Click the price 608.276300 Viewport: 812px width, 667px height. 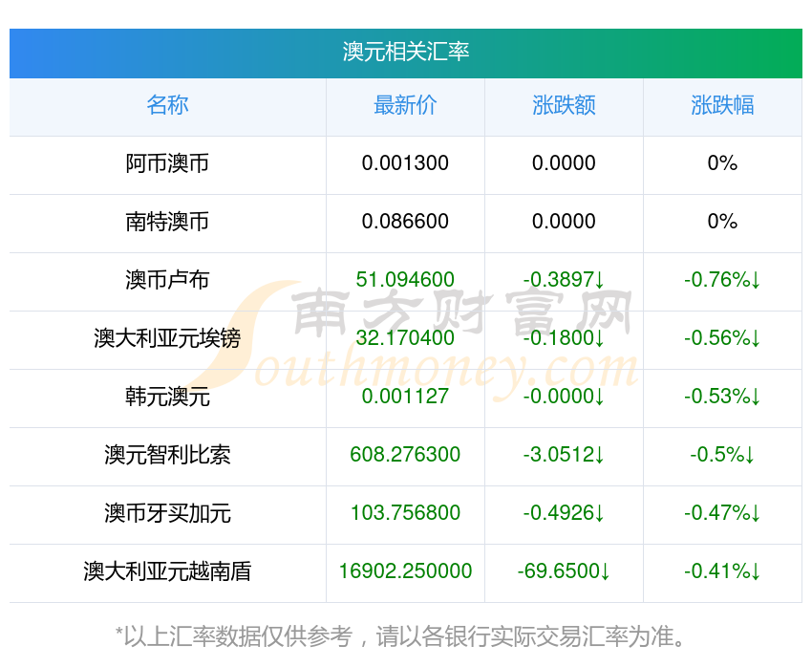tap(405, 455)
